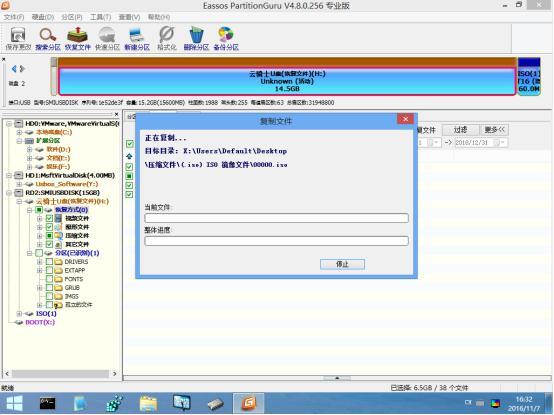Close the left disk tree panel

tap(116, 114)
